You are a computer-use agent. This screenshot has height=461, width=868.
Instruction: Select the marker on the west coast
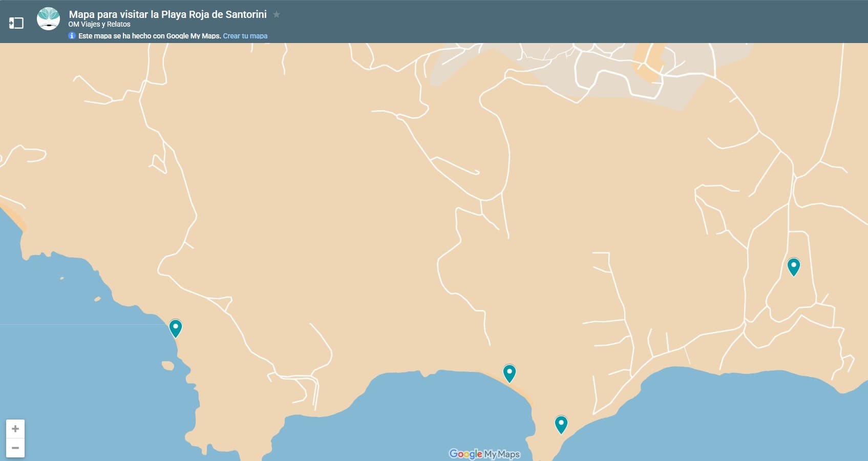tap(176, 328)
